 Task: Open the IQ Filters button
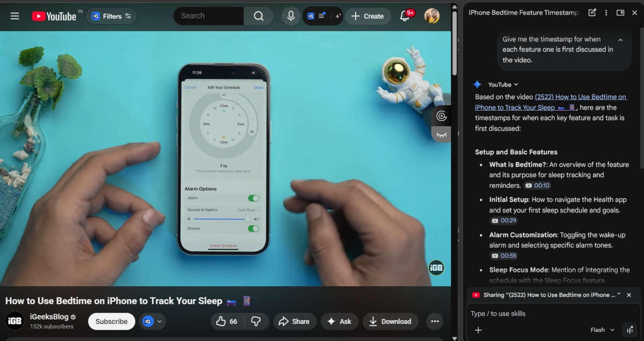click(x=111, y=16)
